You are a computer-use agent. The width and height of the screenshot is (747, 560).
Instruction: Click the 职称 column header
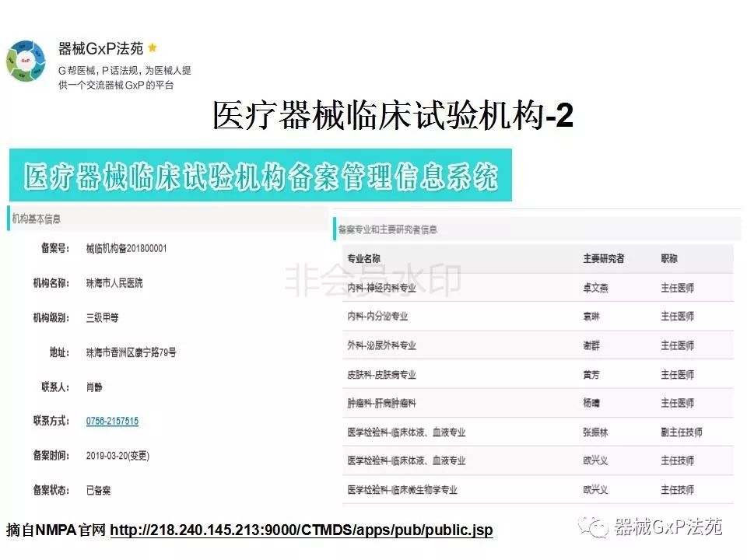[668, 258]
